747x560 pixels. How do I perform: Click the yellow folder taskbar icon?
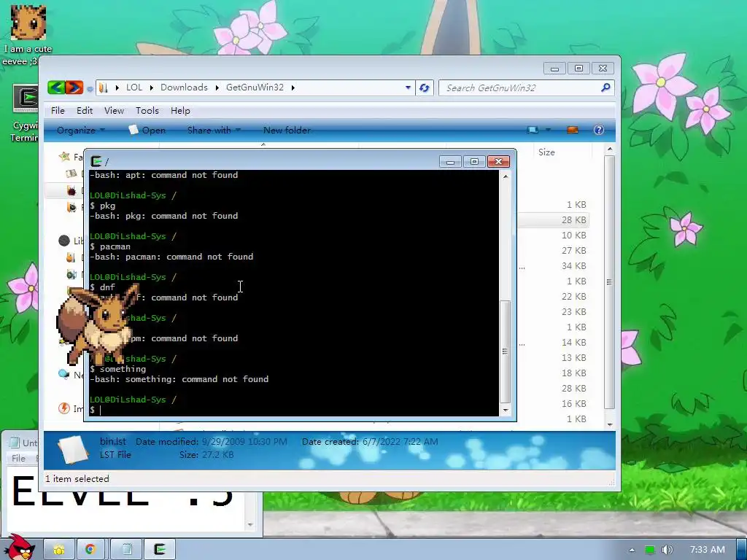tap(59, 550)
